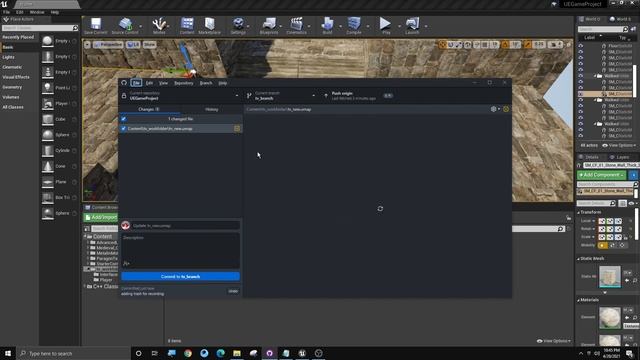Image resolution: width=640 pixels, height=360 pixels.
Task: Select the middle Mobility Stationary option
Action: (612, 245)
